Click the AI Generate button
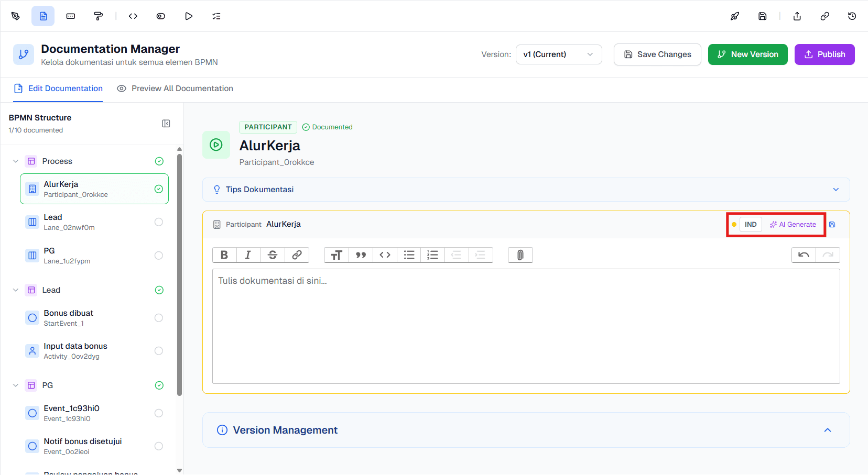Viewport: 868px width, 475px height. (x=793, y=224)
